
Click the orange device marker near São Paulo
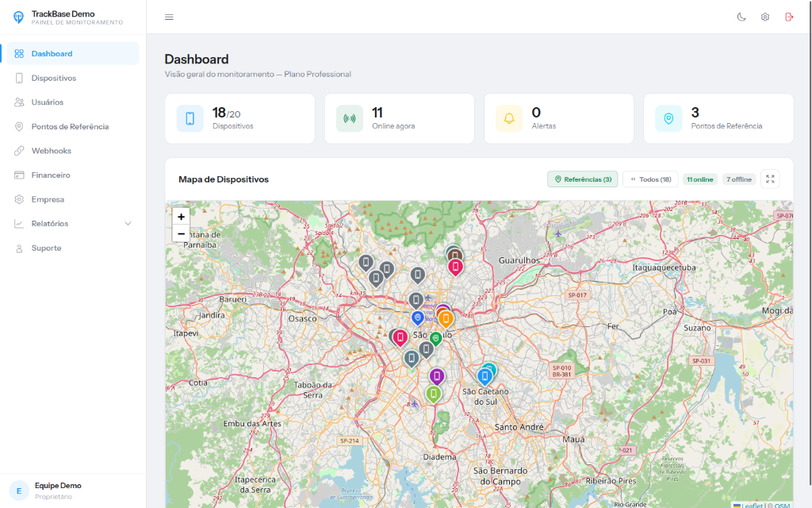coord(446,319)
